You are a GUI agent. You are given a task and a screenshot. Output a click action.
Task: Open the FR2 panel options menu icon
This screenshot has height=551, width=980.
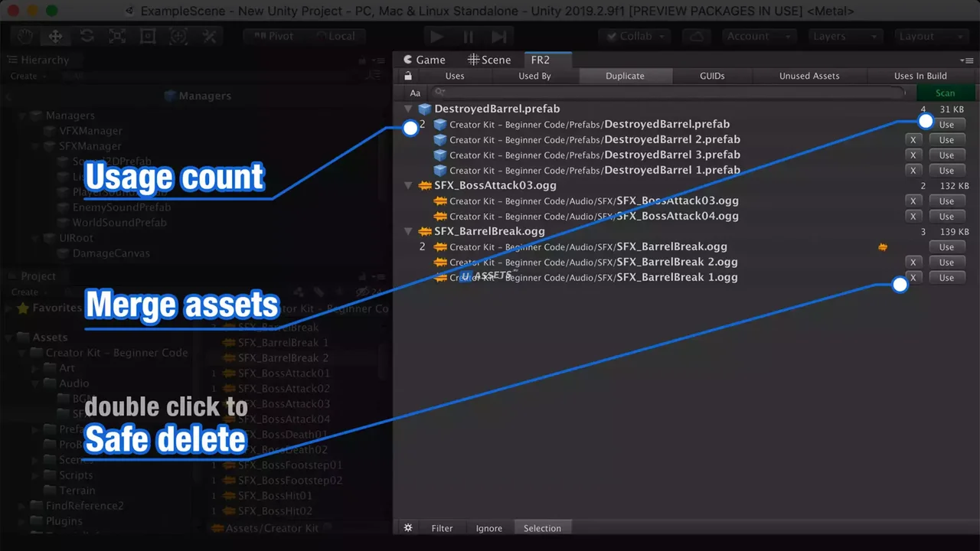coord(969,60)
